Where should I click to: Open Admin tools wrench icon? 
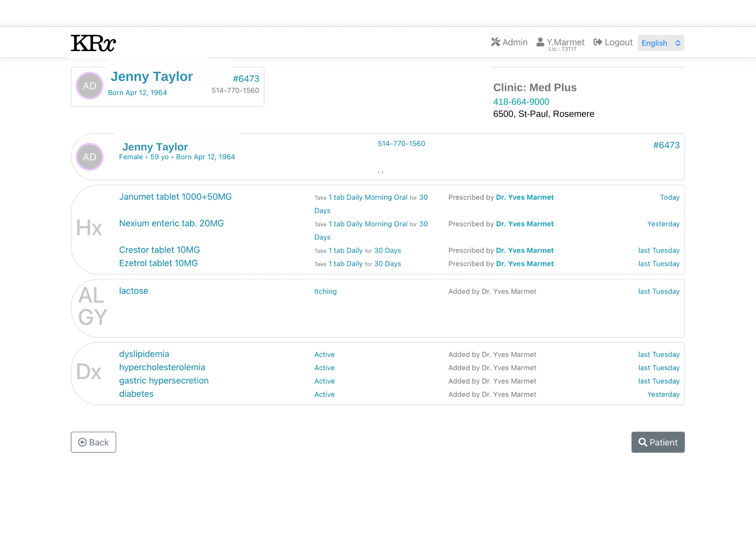click(495, 42)
